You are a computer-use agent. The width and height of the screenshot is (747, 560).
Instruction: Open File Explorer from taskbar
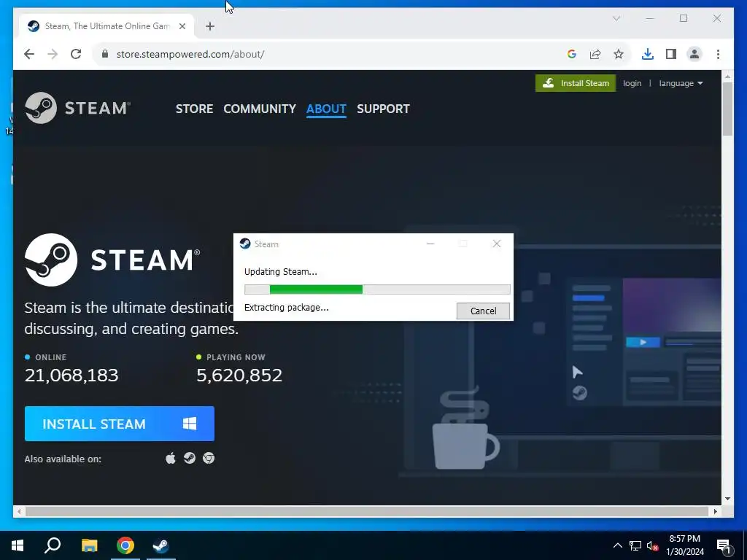click(89, 545)
